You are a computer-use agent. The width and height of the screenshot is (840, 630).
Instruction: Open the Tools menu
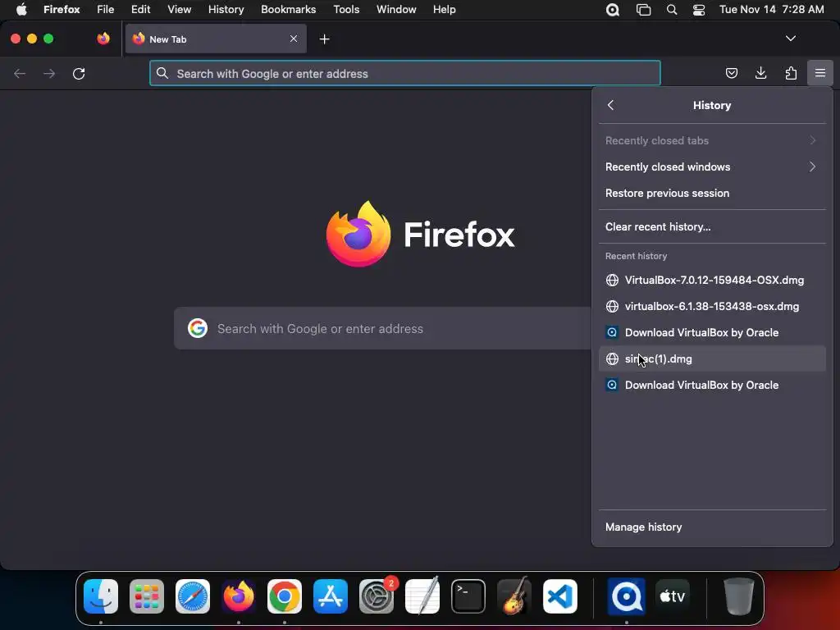(x=346, y=10)
